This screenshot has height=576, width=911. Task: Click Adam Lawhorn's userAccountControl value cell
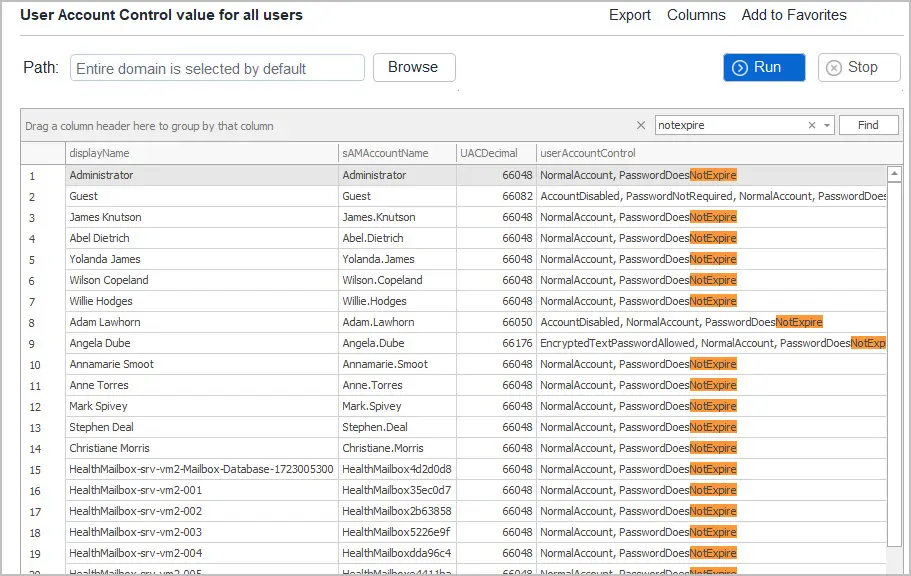coord(712,322)
